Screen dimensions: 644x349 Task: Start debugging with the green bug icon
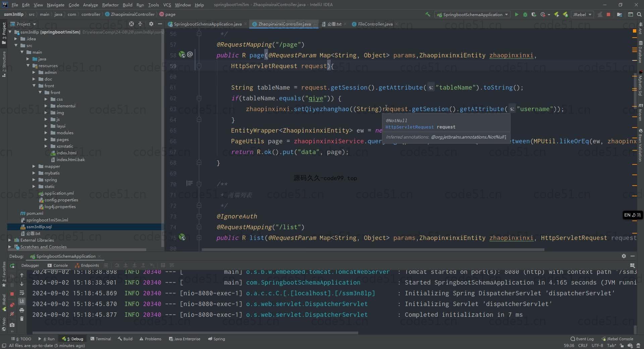525,14
